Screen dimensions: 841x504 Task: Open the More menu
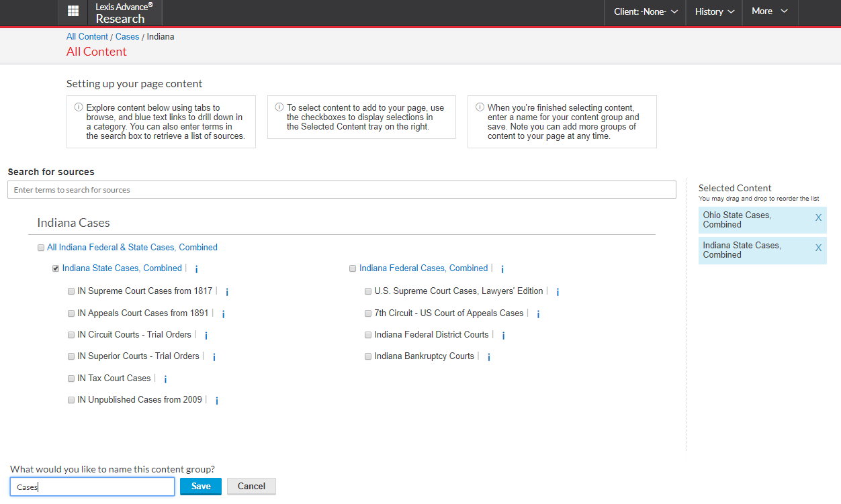(770, 11)
